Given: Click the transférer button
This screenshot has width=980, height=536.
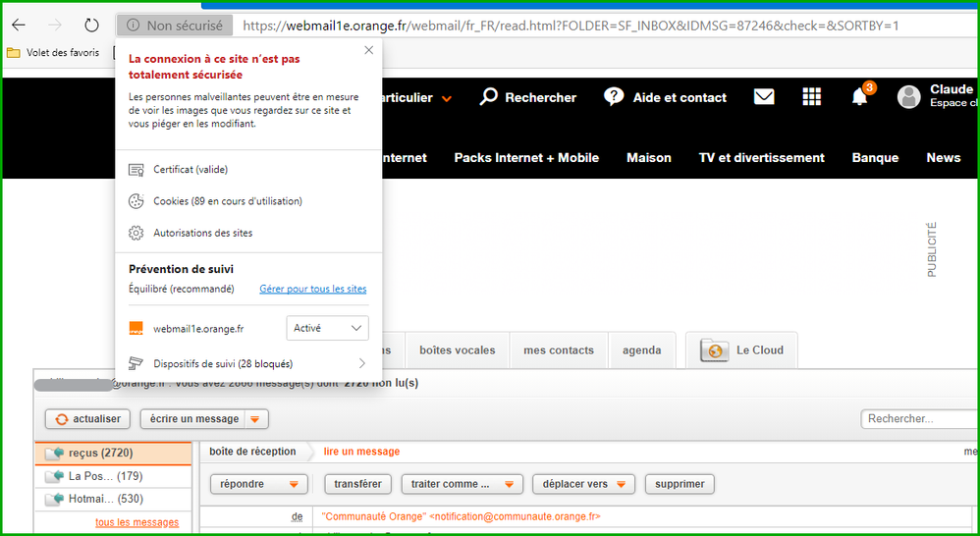Looking at the screenshot, I should click(x=357, y=484).
